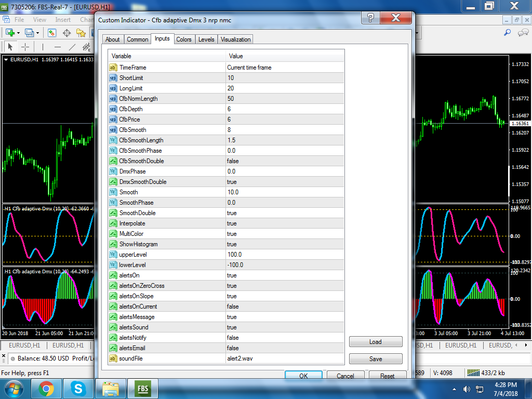Click the Load button
Screen dimensions: 532x399
[376, 342]
